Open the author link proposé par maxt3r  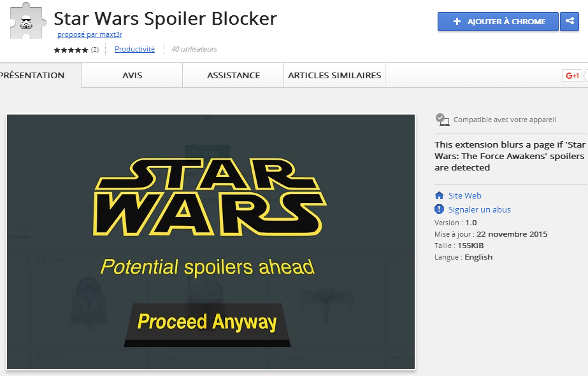pyautogui.click(x=90, y=34)
